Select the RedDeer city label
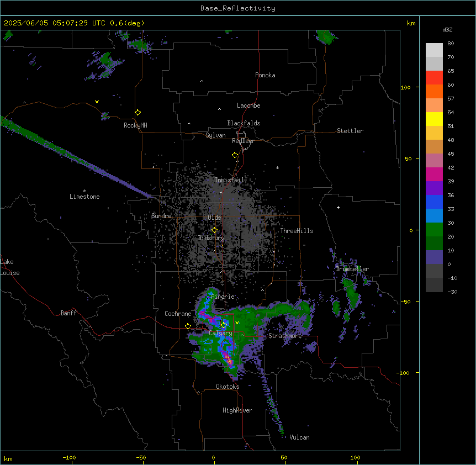This screenshot has width=476, height=465. tap(243, 141)
